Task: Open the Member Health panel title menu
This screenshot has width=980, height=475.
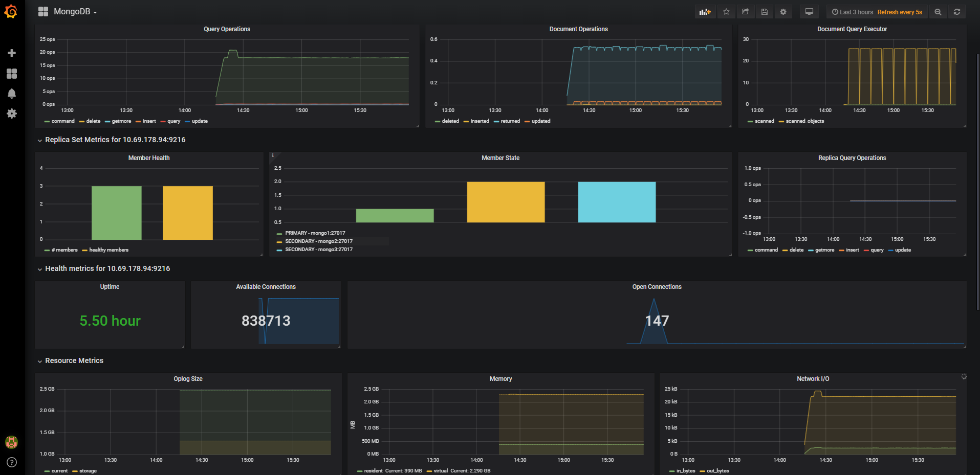Action: pyautogui.click(x=149, y=158)
